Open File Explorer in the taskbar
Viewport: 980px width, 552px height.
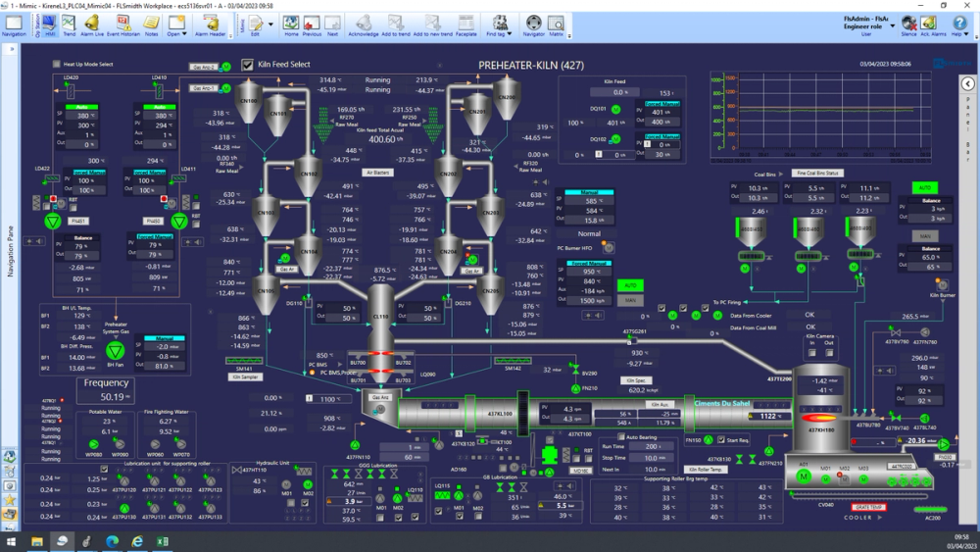tap(37, 541)
